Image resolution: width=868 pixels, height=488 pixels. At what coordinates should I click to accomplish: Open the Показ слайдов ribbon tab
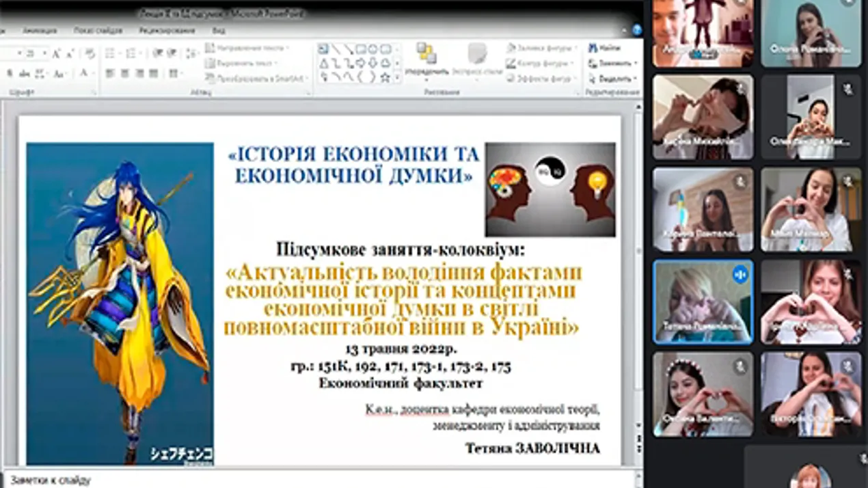pos(98,31)
